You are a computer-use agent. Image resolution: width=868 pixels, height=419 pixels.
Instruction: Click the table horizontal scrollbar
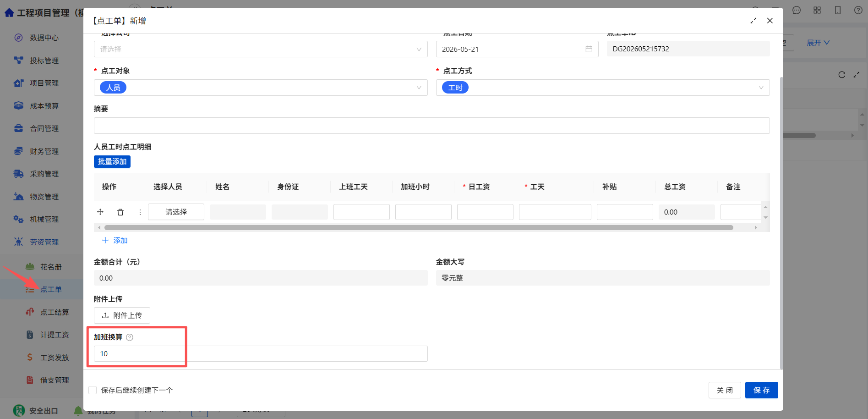(419, 227)
